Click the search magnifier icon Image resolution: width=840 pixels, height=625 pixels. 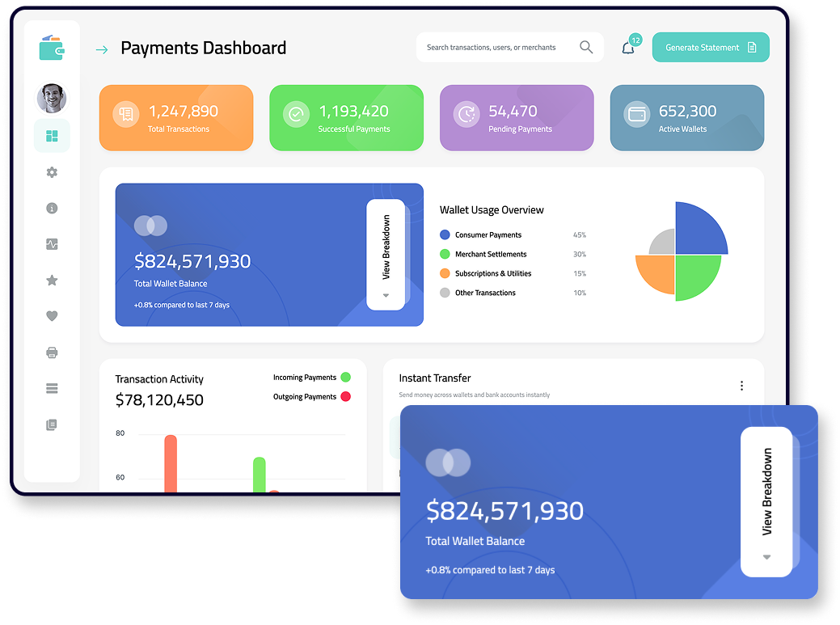(586, 48)
